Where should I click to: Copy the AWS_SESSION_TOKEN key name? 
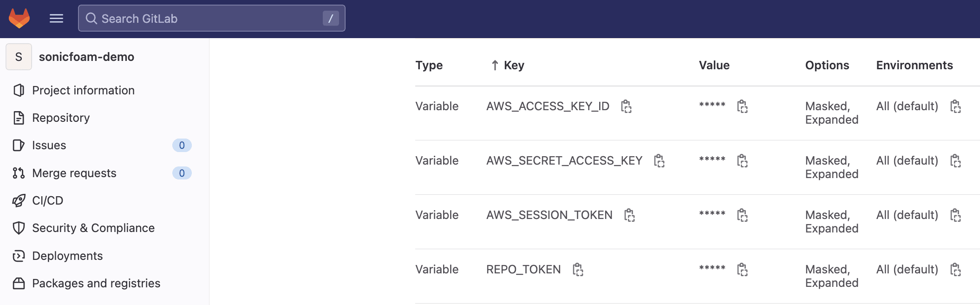[x=629, y=215]
